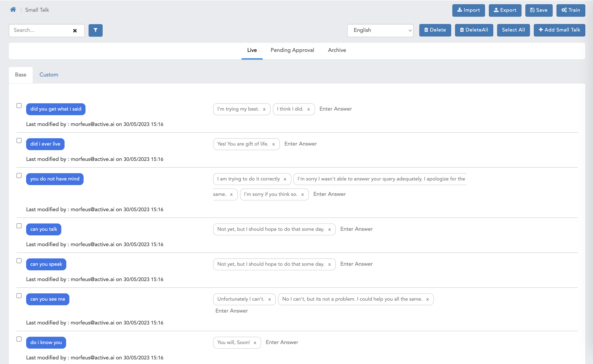The image size is (593, 364).
Task: Remove the "I think I did." answer
Action: coord(308,109)
